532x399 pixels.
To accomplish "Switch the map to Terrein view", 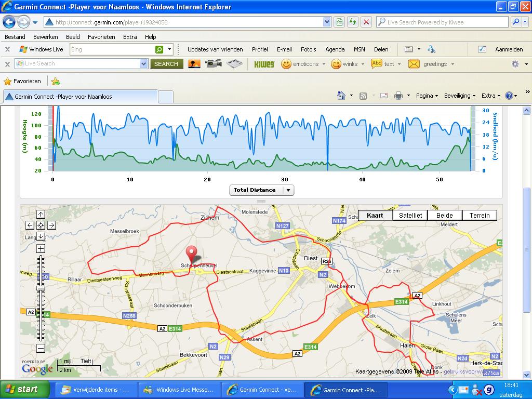I will click(x=480, y=216).
